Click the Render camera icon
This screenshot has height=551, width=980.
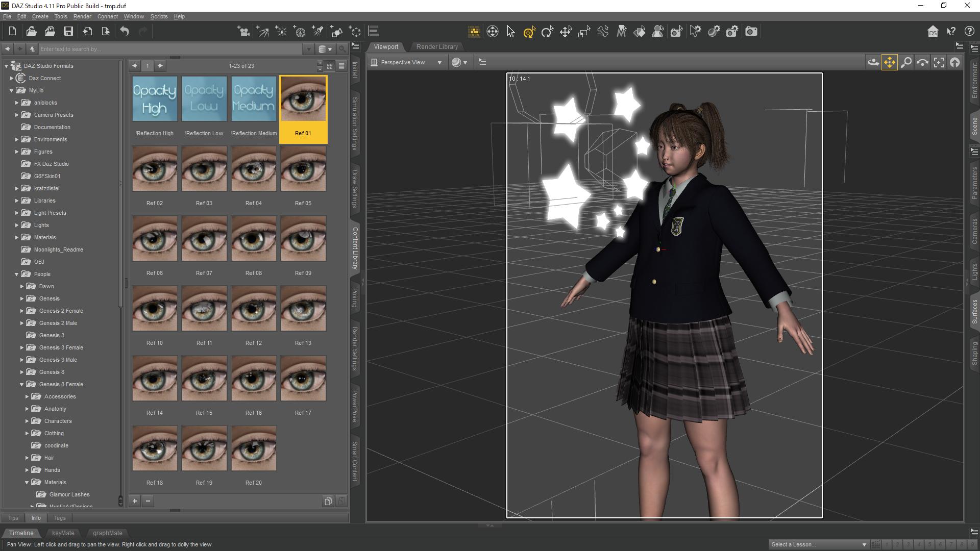(x=751, y=32)
